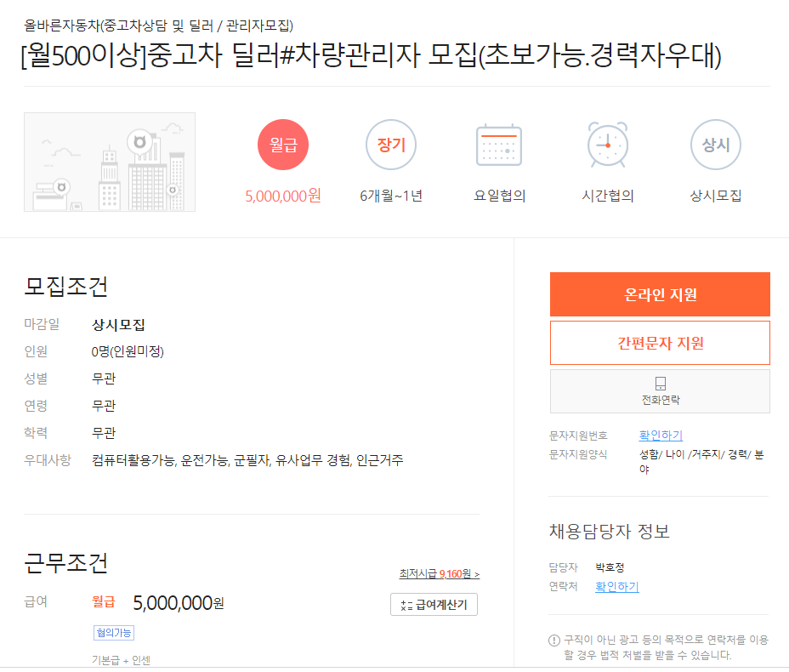
Task: Click the 5,000,000원 salary text under 월급 icon
Action: click(x=283, y=196)
